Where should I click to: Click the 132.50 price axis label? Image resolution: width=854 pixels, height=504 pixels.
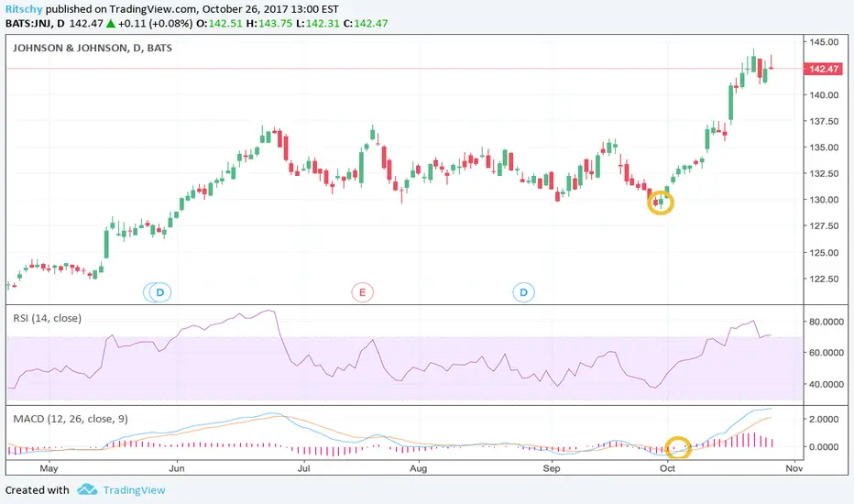tap(824, 173)
